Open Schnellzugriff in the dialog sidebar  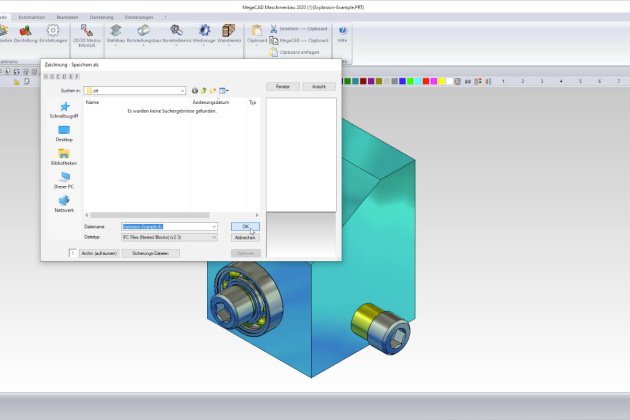tap(64, 110)
